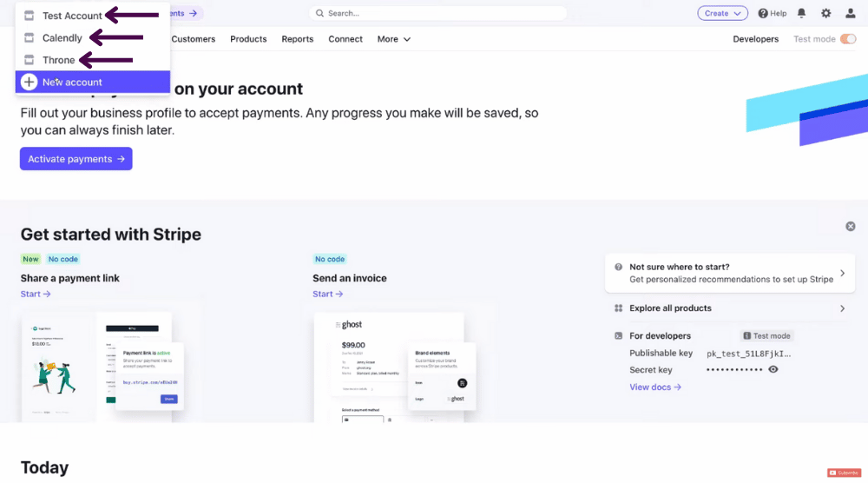Copy the publishable key pk_test value
The image size is (868, 483).
[x=748, y=354]
